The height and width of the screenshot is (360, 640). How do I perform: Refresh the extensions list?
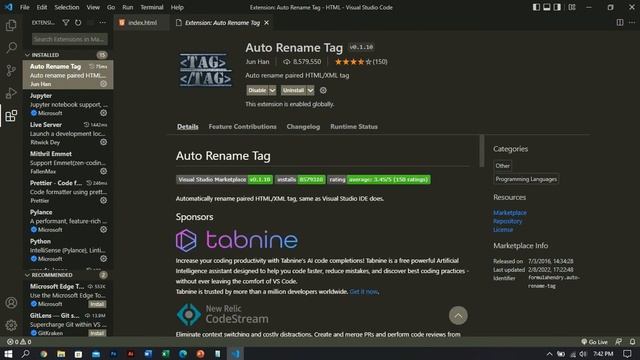(x=78, y=23)
